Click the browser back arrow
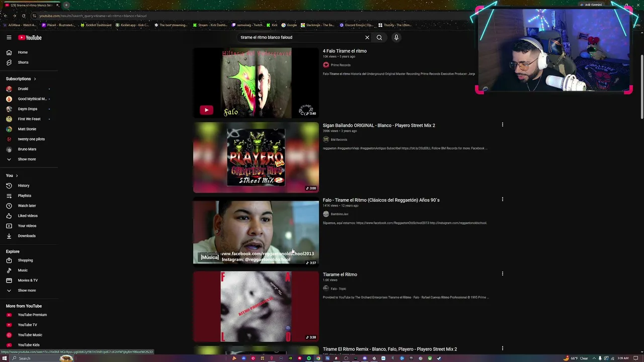This screenshot has width=644, height=362. pos(5,16)
